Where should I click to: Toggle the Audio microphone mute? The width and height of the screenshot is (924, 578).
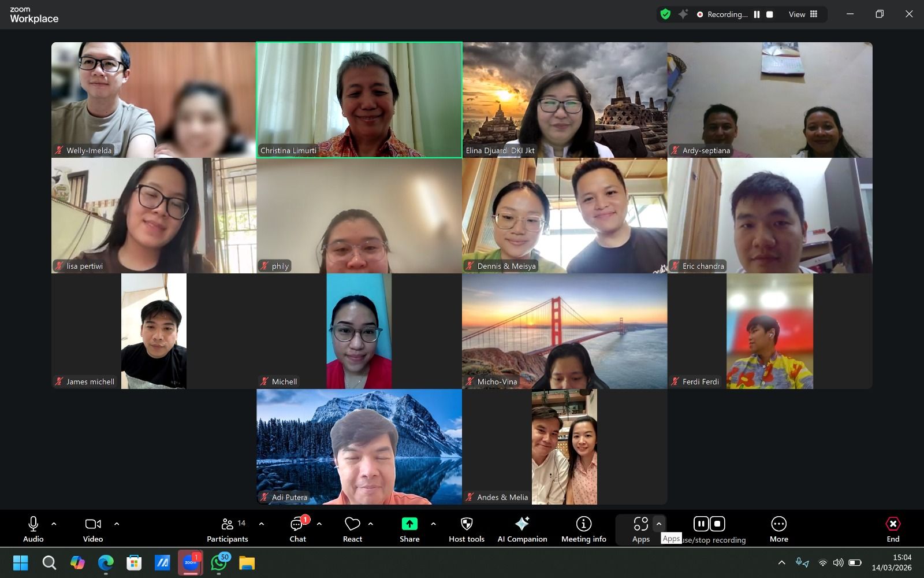[x=33, y=524]
